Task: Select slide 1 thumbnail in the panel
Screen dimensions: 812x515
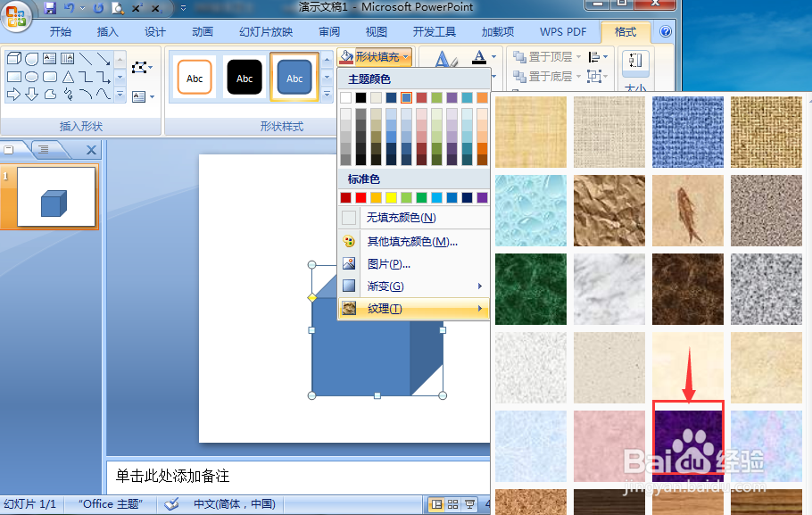Action: pyautogui.click(x=56, y=197)
